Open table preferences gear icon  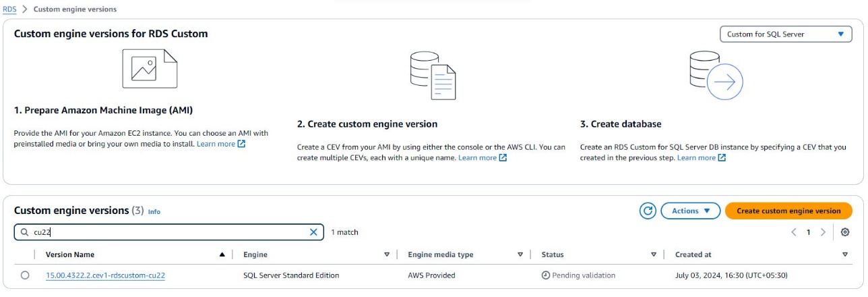[x=845, y=232]
